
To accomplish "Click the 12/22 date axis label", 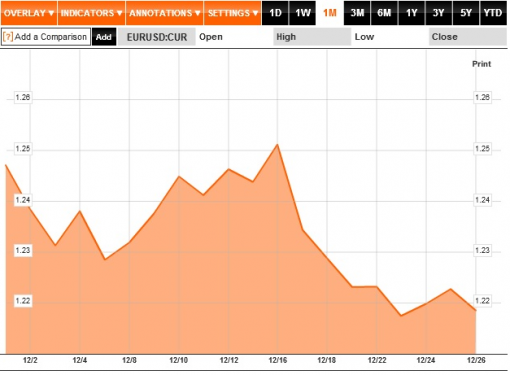I will click(377, 360).
